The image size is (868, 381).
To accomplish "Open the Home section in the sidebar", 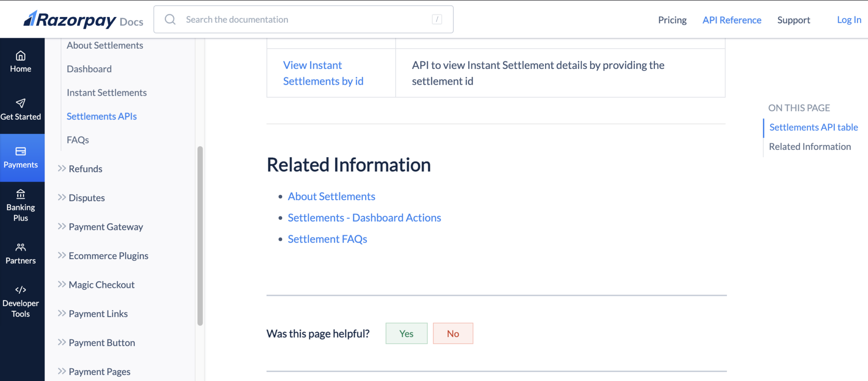I will [x=21, y=61].
